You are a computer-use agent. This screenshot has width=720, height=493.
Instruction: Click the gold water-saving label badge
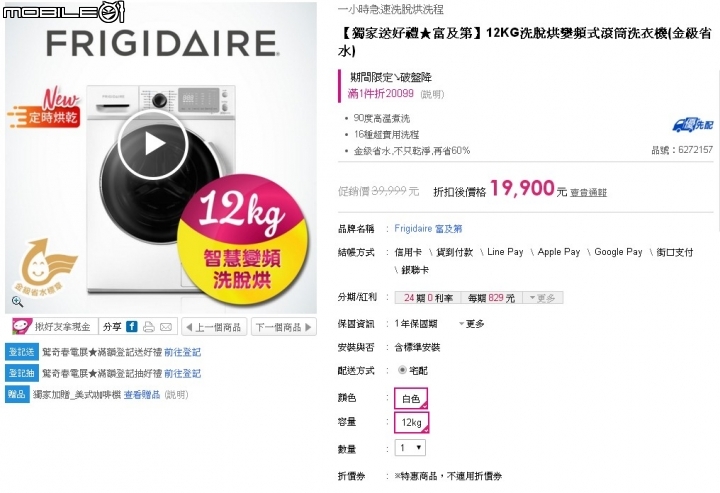[44, 266]
